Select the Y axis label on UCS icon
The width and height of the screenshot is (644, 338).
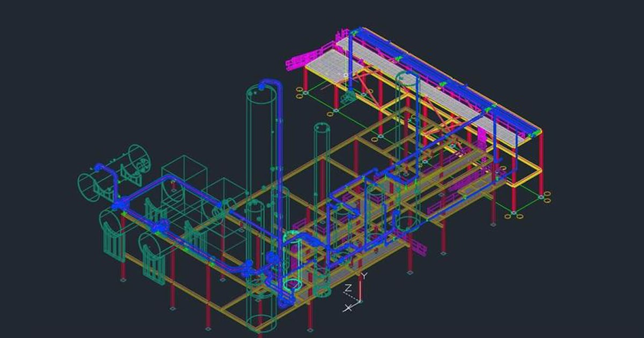click(364, 275)
